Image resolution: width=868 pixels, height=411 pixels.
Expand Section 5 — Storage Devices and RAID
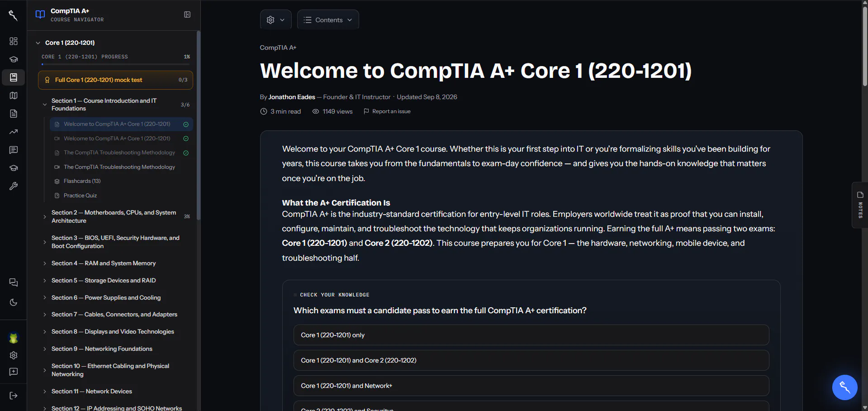(x=45, y=281)
